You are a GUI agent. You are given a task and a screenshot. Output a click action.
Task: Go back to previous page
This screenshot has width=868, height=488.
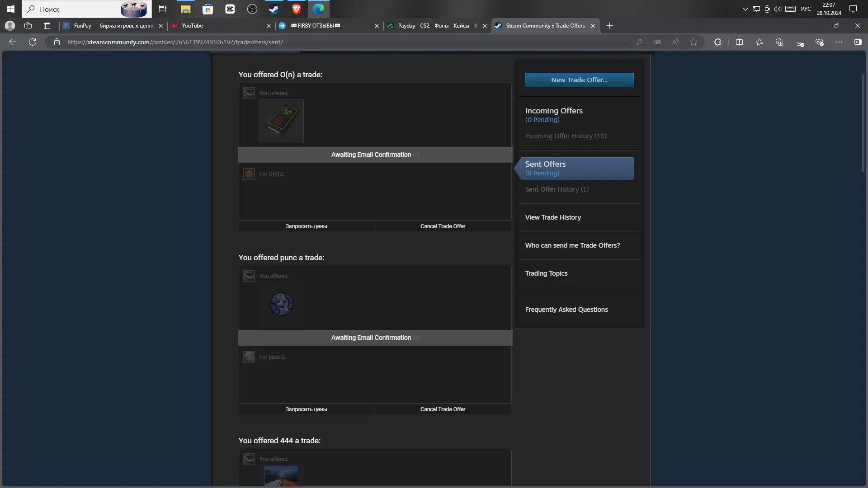coord(13,42)
